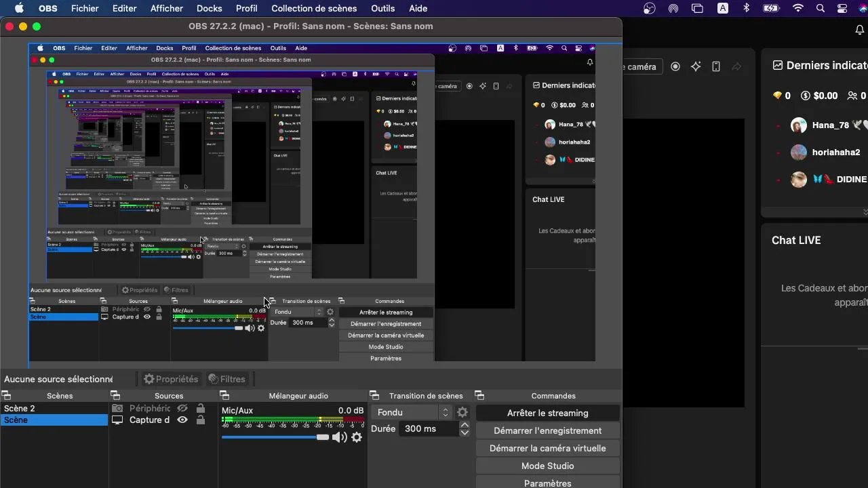Screen dimensions: 868x488
Task: Open Paramètres in Commandes panel
Action: tap(548, 483)
